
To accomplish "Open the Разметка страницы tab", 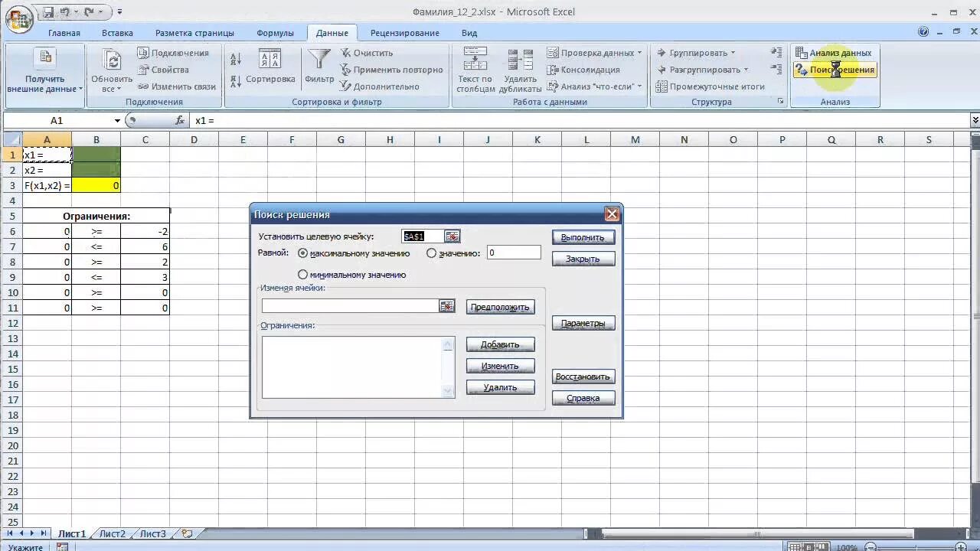I will (194, 33).
